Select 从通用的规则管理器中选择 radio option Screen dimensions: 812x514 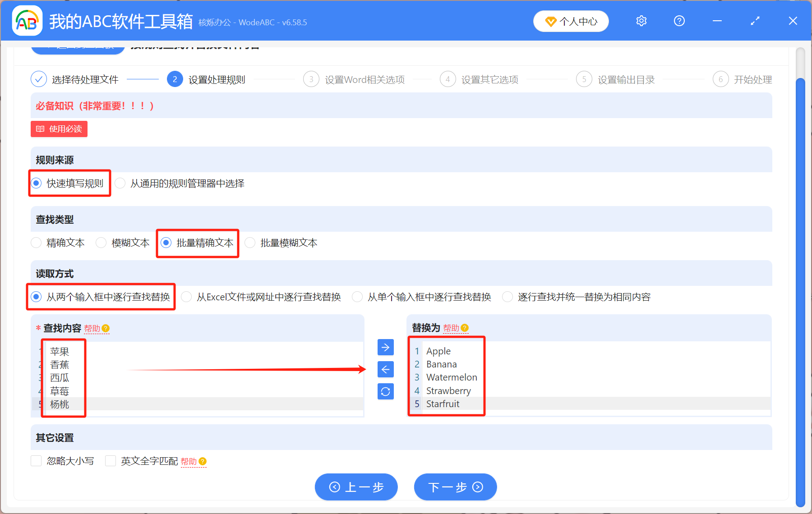tap(120, 183)
